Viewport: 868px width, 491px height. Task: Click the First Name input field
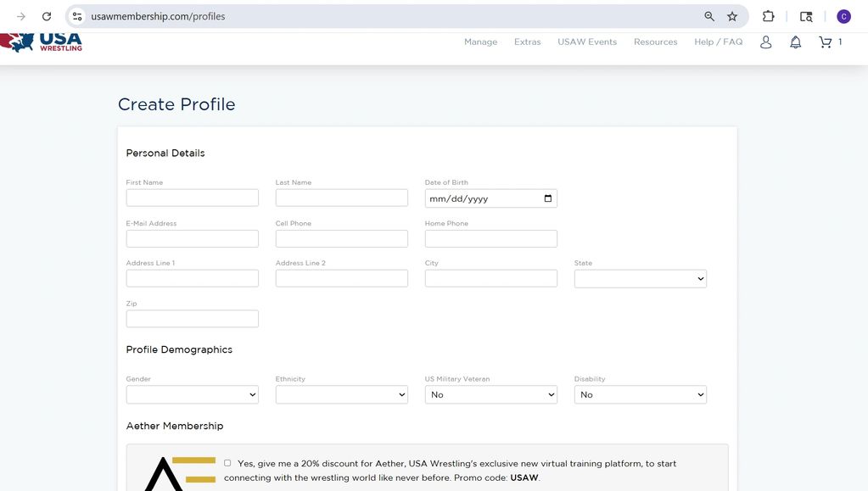coord(192,198)
